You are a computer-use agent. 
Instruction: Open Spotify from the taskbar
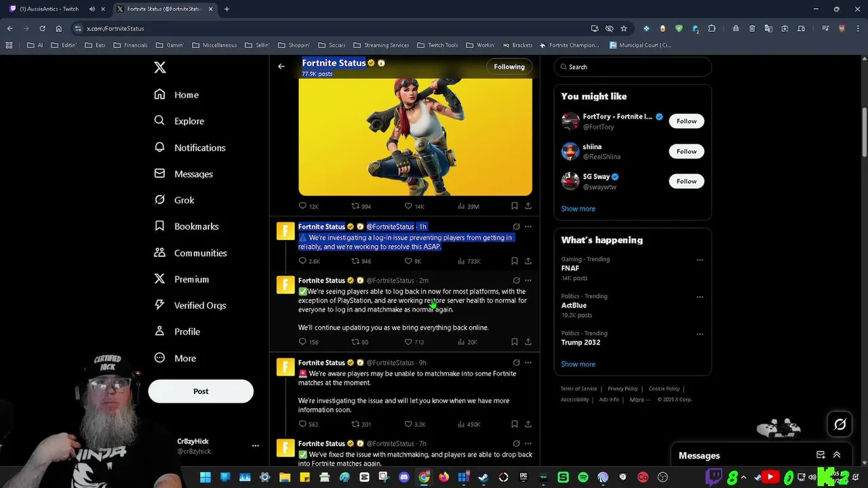coord(583,477)
